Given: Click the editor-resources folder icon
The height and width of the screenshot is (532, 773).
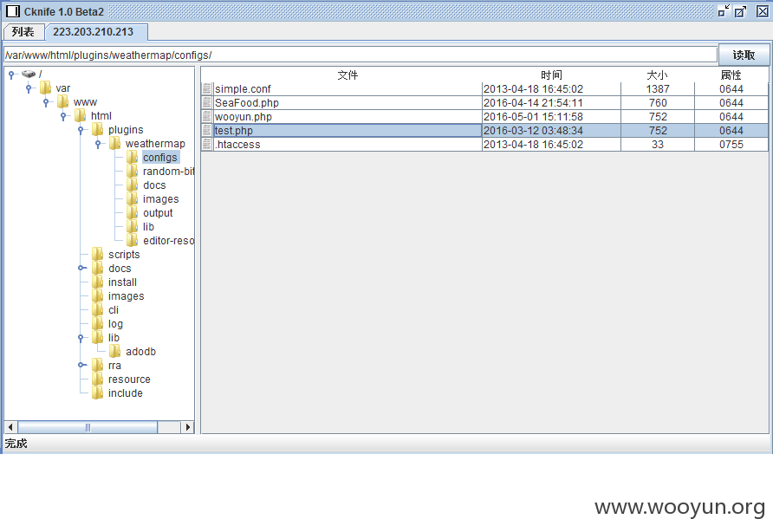Looking at the screenshot, I should click(x=132, y=240).
